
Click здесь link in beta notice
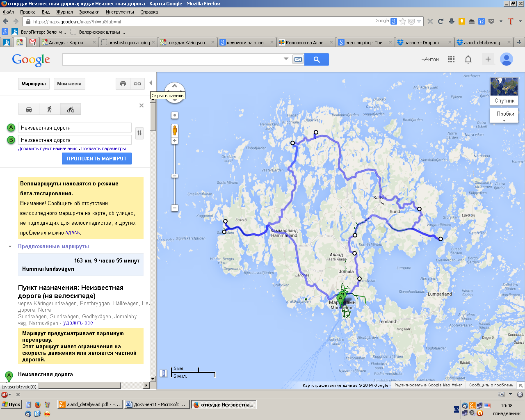click(x=73, y=233)
